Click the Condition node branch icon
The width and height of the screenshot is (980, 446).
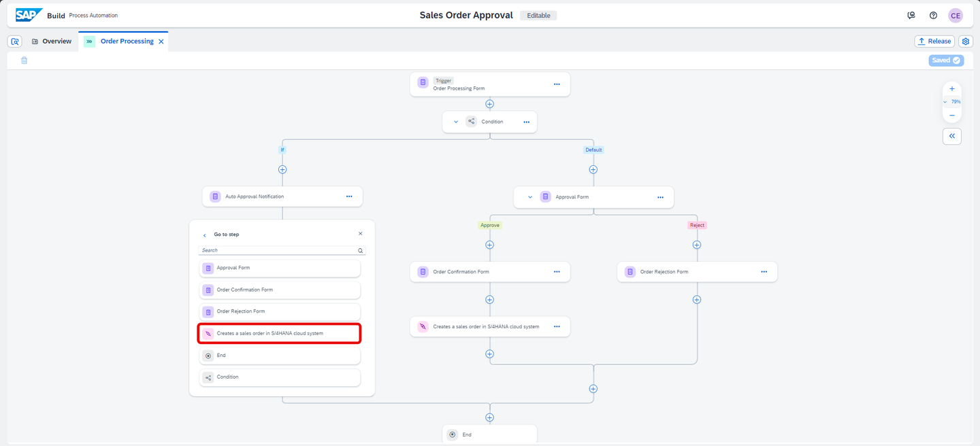tap(471, 122)
